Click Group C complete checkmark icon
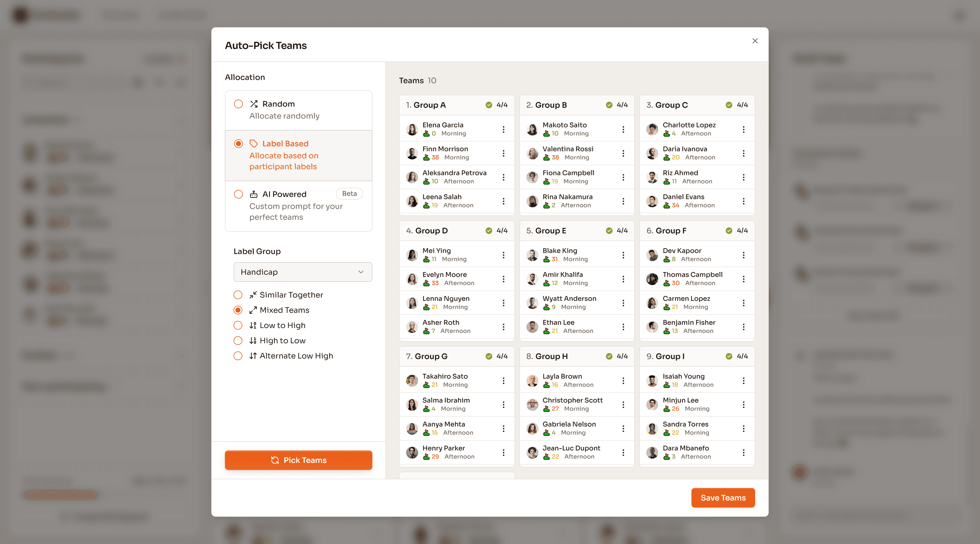 point(728,105)
